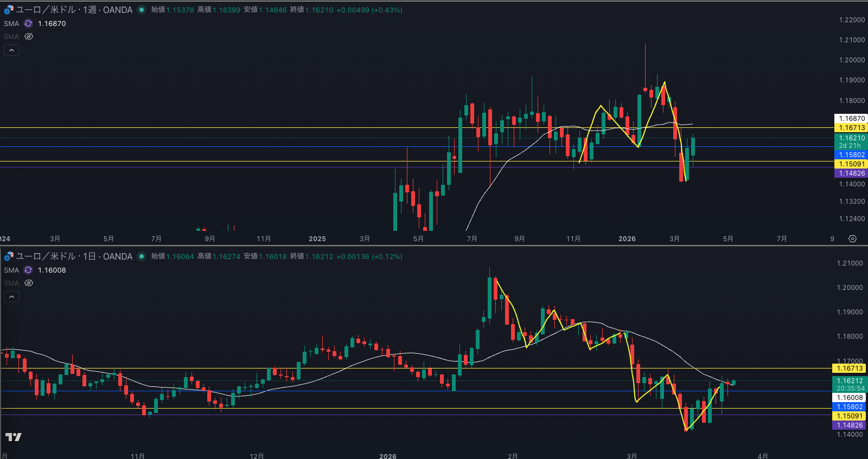
Task: Show the hidden SMA indicator on daily chart
Action: coord(29,283)
